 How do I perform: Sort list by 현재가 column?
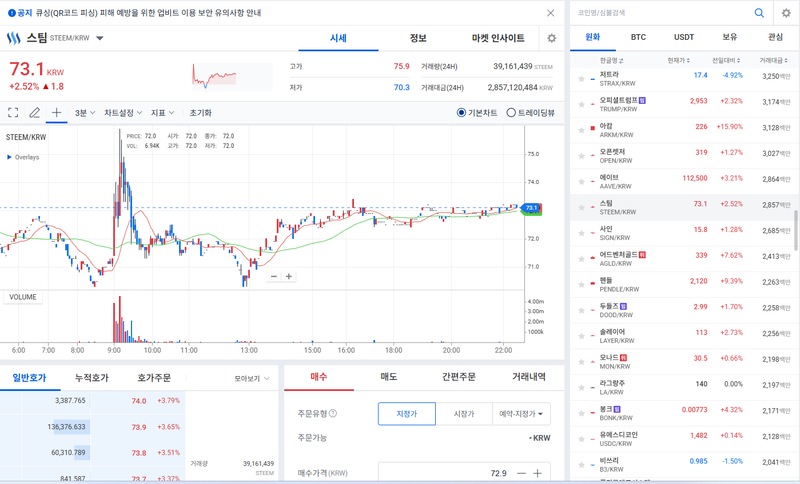(679, 60)
